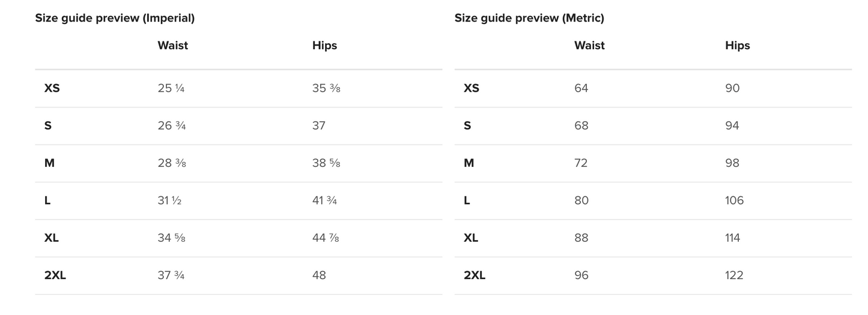Image resolution: width=868 pixels, height=315 pixels.
Task: Select the Hips column header in Imperial table
Action: [x=324, y=46]
